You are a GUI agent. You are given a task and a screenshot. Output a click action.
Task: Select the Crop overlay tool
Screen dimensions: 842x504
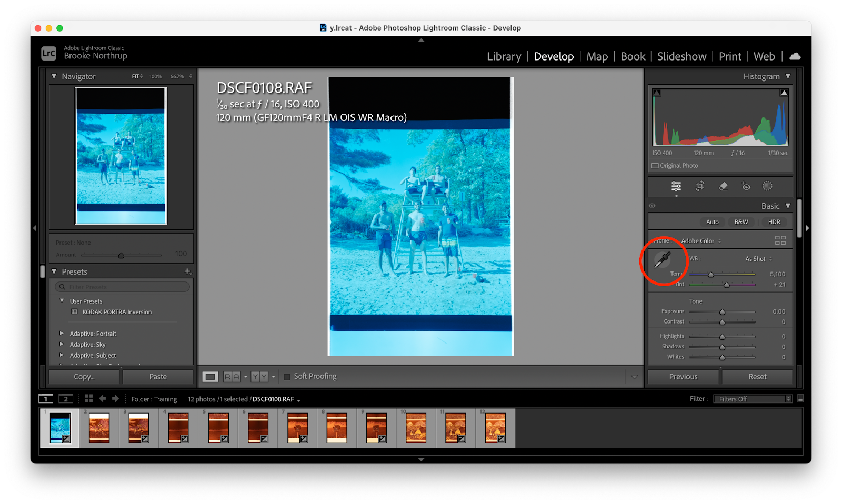[x=700, y=186]
